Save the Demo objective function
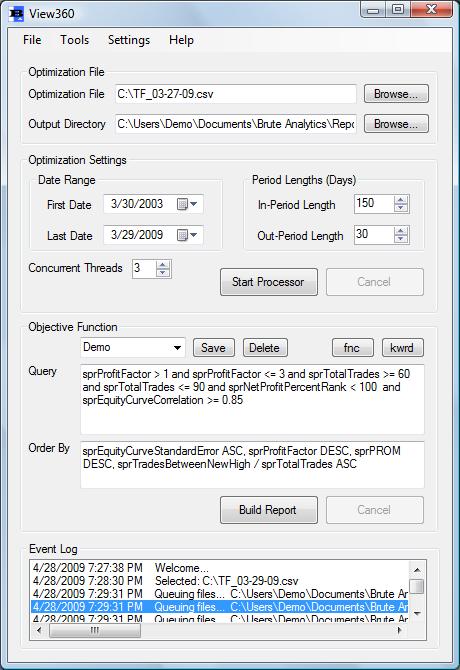Viewport: 460px width, 670px height. click(214, 348)
